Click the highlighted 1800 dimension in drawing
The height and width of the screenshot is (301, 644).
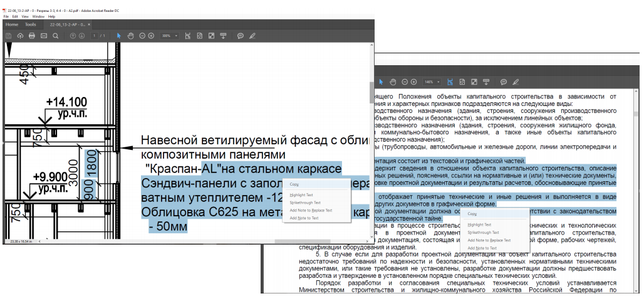(91, 164)
